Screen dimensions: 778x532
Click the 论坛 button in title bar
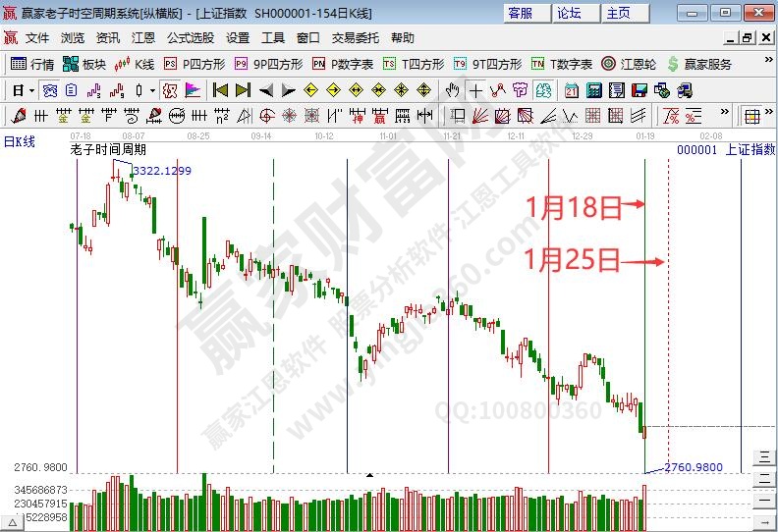[x=569, y=13]
